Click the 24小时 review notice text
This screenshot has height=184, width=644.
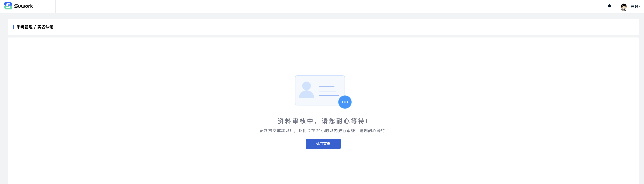[x=323, y=131]
